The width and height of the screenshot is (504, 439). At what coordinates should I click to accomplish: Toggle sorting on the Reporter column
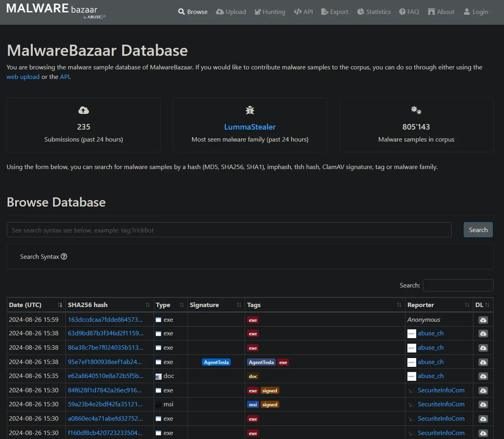click(x=467, y=305)
